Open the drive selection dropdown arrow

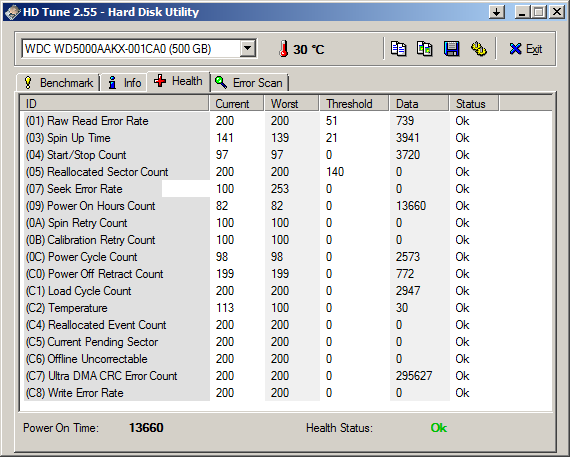(247, 48)
